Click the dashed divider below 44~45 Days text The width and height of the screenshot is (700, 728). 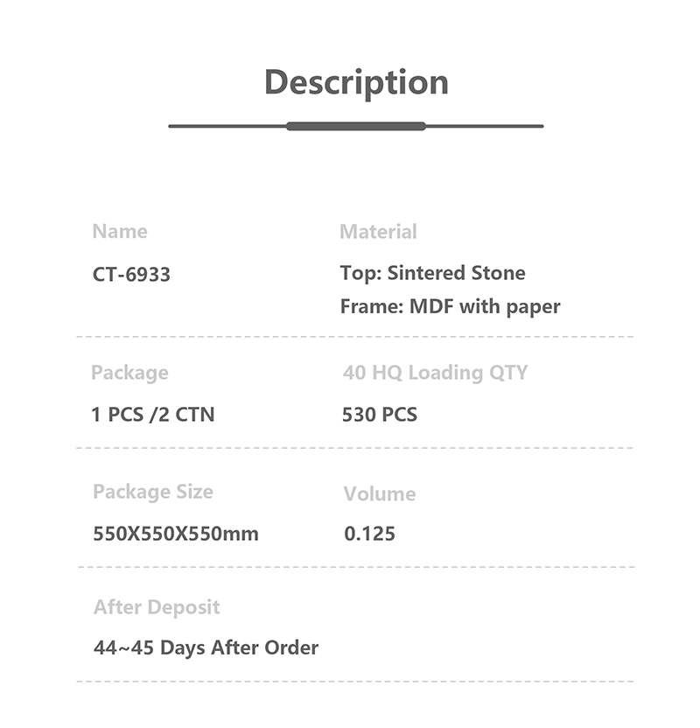click(355, 681)
